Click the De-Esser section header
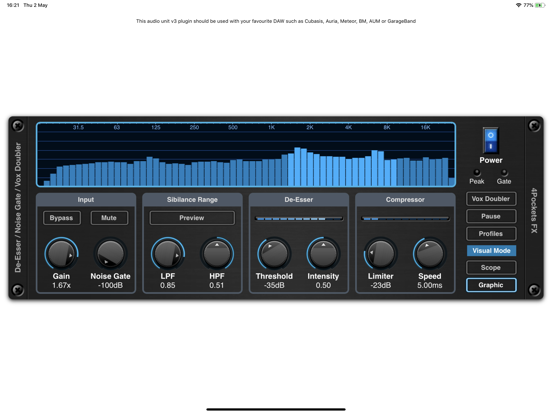 299,200
